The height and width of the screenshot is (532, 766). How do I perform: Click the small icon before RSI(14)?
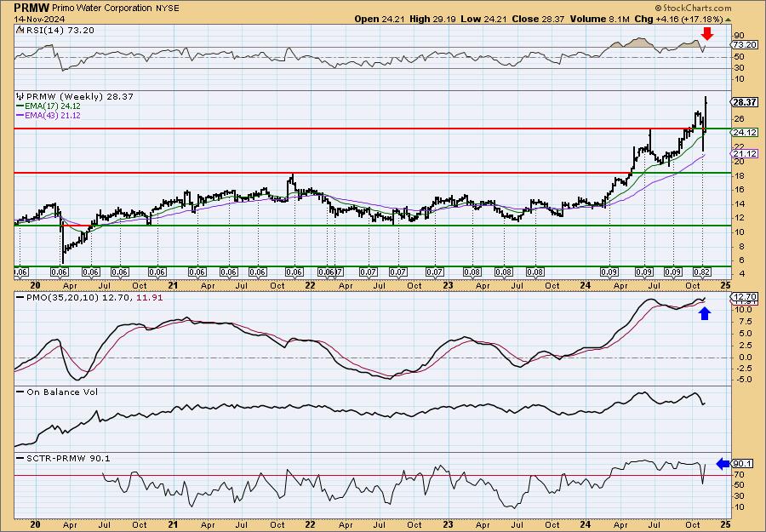[20, 31]
